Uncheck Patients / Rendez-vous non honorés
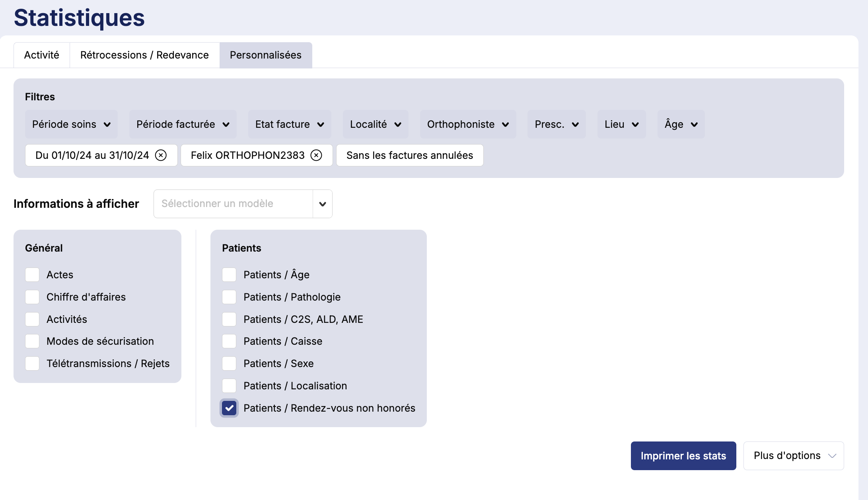This screenshot has width=868, height=500. coord(229,408)
